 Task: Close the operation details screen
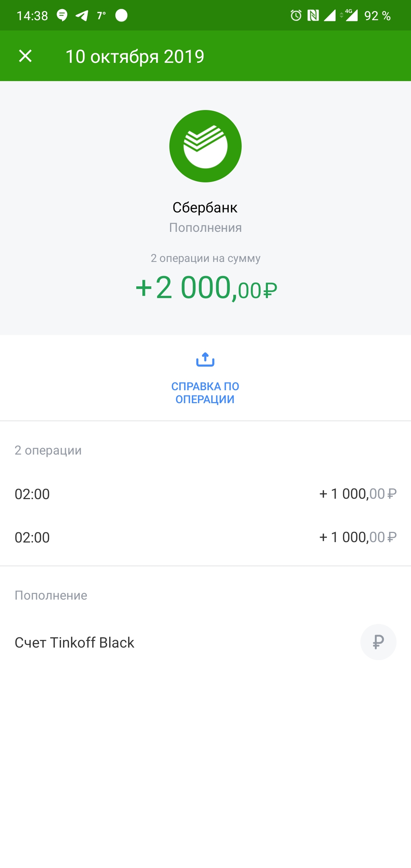coord(25,56)
